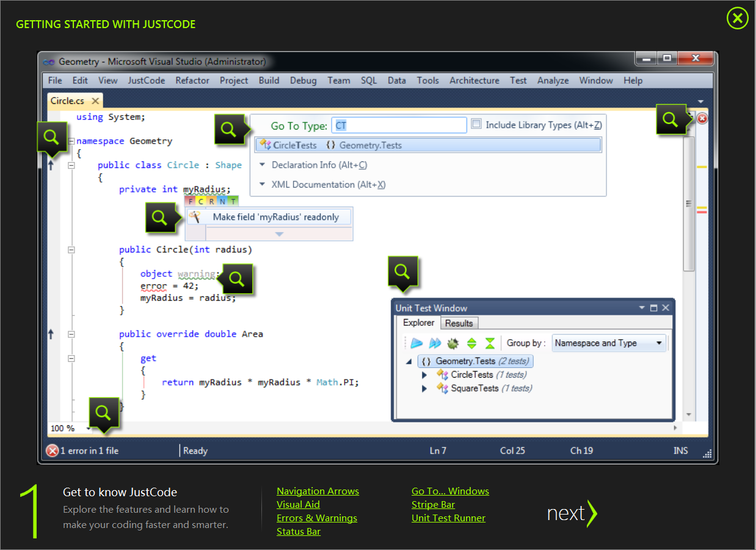Select the Explorer tab

click(x=419, y=323)
